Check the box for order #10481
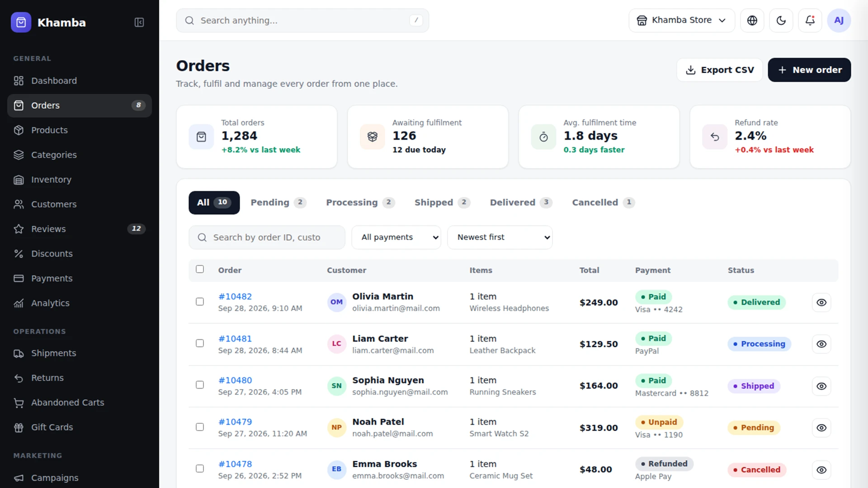868x488 pixels. [200, 343]
